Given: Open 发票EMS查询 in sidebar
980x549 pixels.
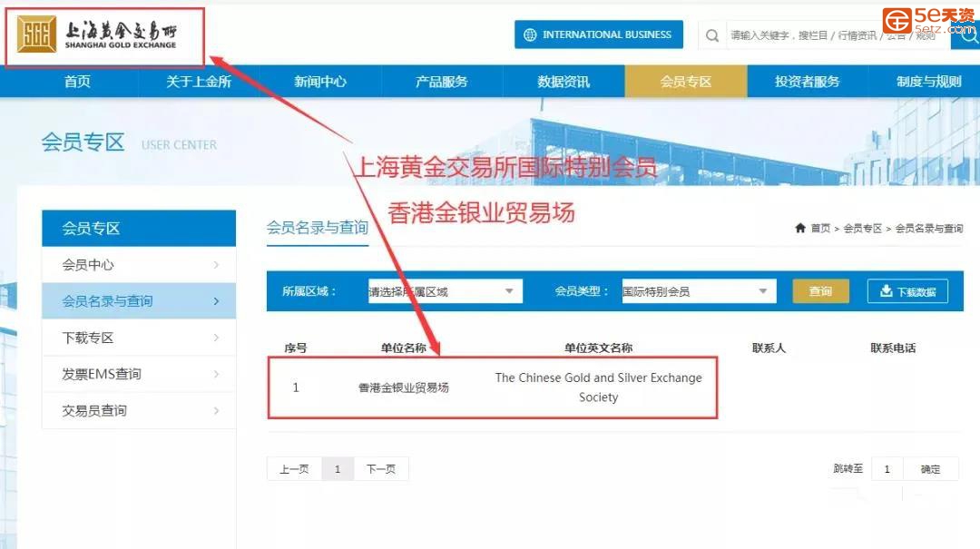Looking at the screenshot, I should (139, 374).
